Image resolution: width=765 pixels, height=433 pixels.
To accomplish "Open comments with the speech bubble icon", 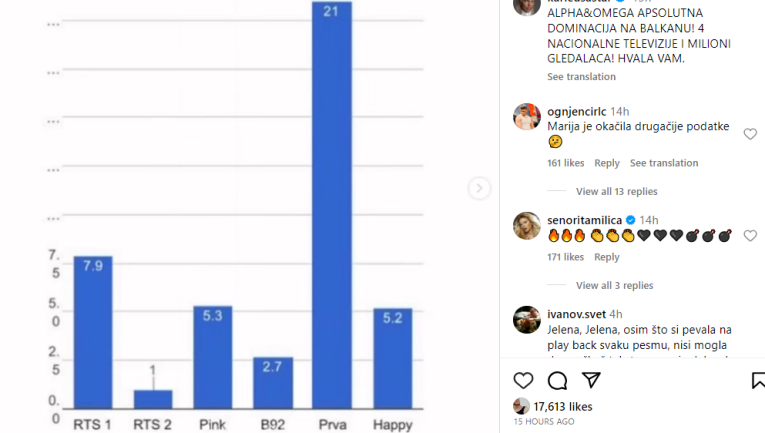I will (557, 380).
